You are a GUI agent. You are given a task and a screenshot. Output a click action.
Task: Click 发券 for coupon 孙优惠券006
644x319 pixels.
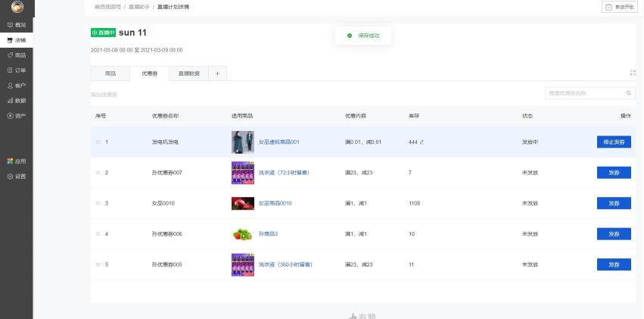tap(614, 234)
